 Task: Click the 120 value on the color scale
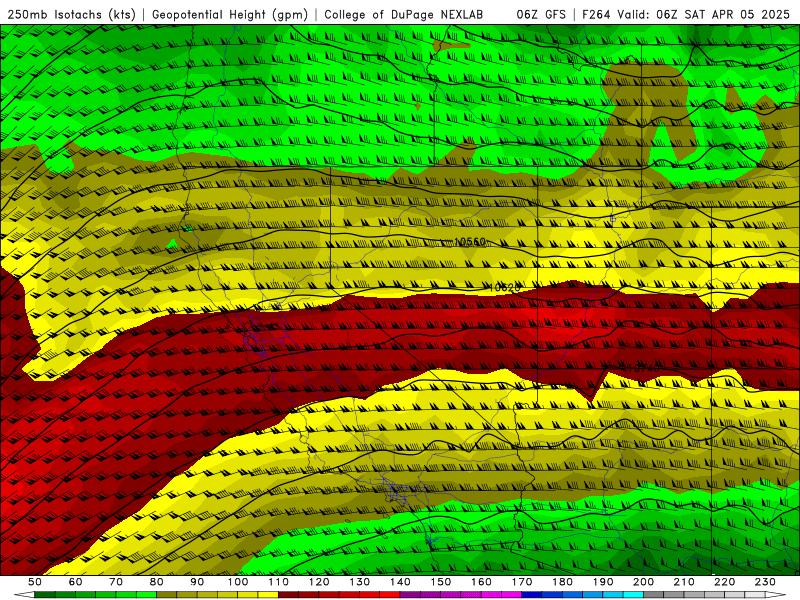319,582
